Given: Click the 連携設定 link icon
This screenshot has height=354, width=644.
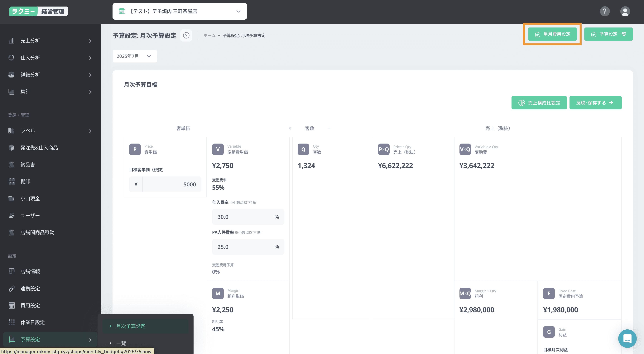Looking at the screenshot, I should point(12,288).
